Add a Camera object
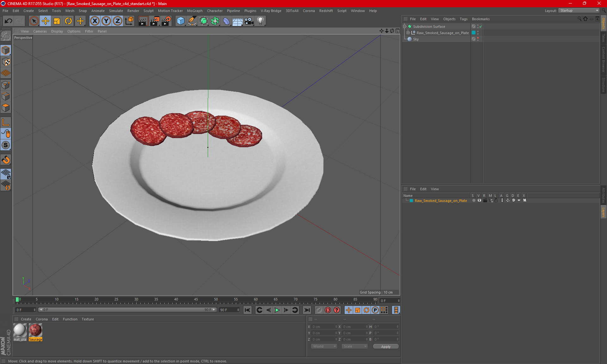This screenshot has height=364, width=607. click(x=249, y=21)
